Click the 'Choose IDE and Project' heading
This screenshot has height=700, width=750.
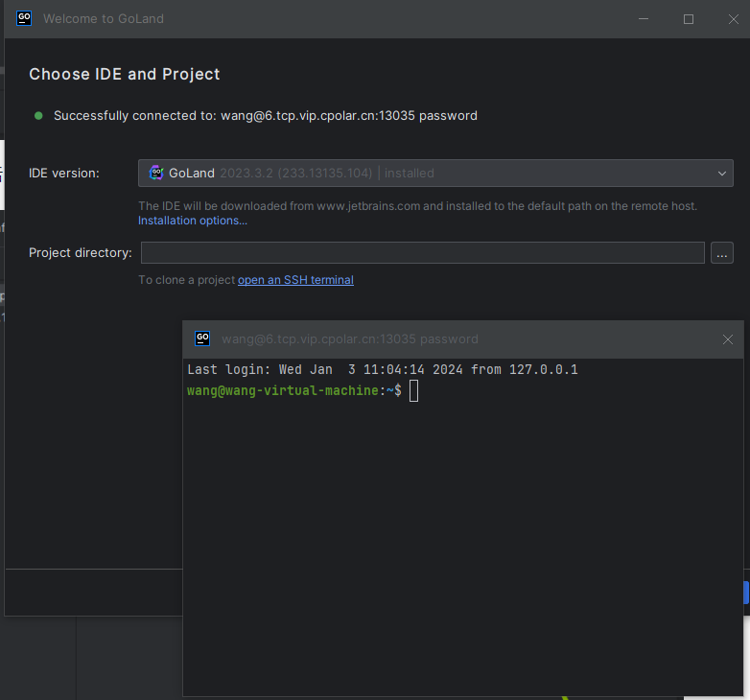click(125, 74)
